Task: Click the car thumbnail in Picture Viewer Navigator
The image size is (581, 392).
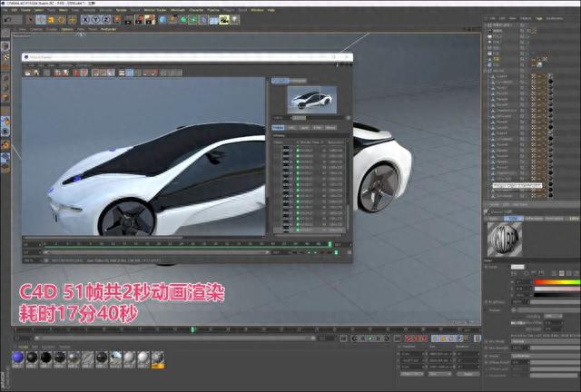Action: click(312, 100)
